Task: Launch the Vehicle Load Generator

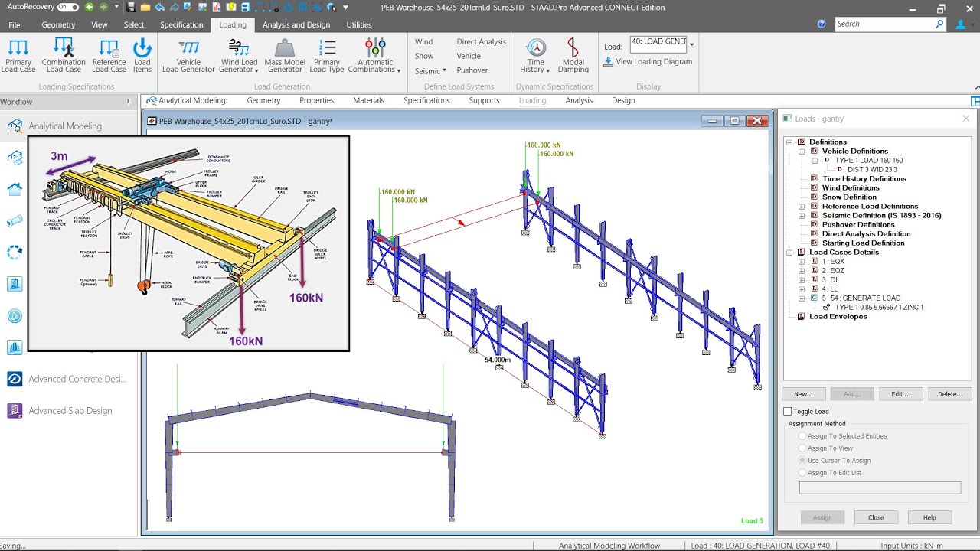Action: click(188, 55)
